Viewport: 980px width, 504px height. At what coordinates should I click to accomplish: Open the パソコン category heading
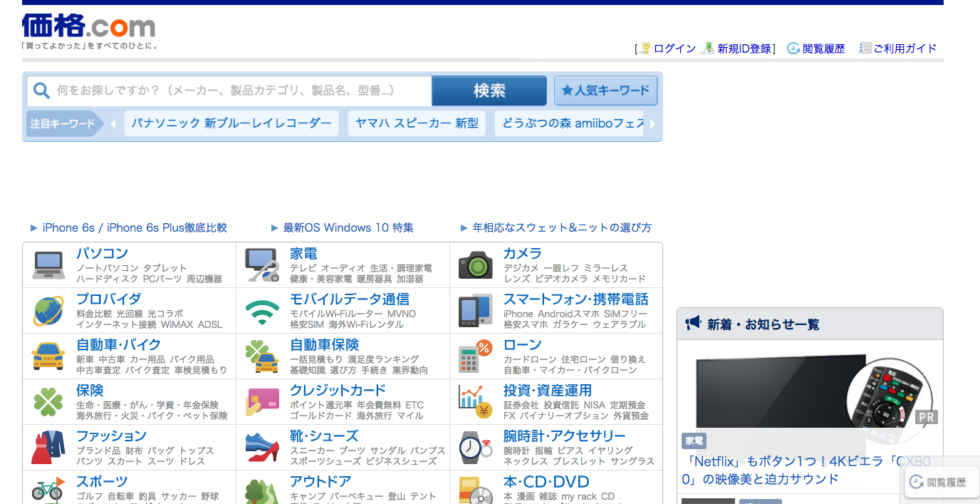tap(103, 253)
